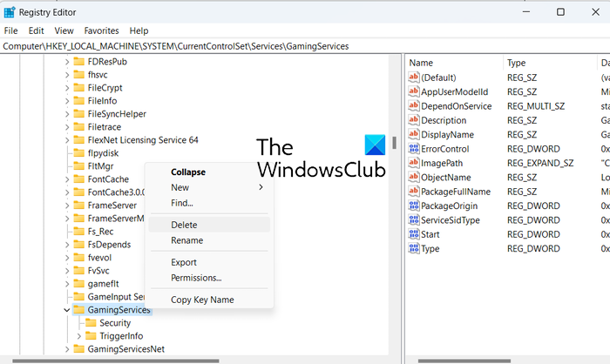610x364 pixels.
Task: Click the FvSvc folder icon
Action: click(x=79, y=270)
